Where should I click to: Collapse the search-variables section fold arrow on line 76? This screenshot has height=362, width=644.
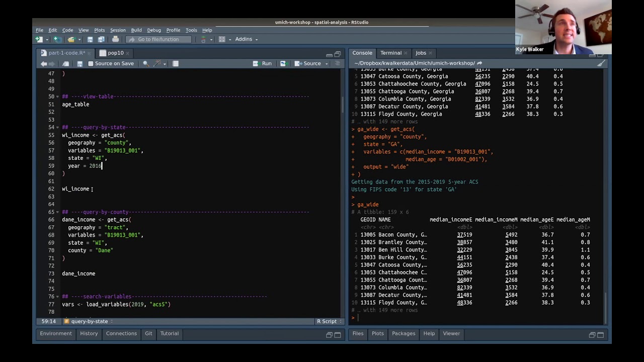58,297
